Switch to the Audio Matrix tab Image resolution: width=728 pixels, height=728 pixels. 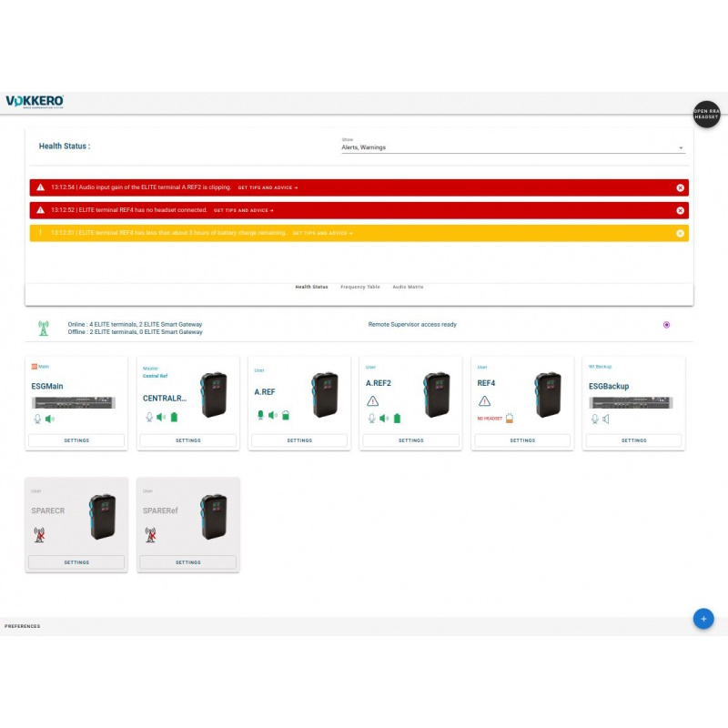coord(408,287)
